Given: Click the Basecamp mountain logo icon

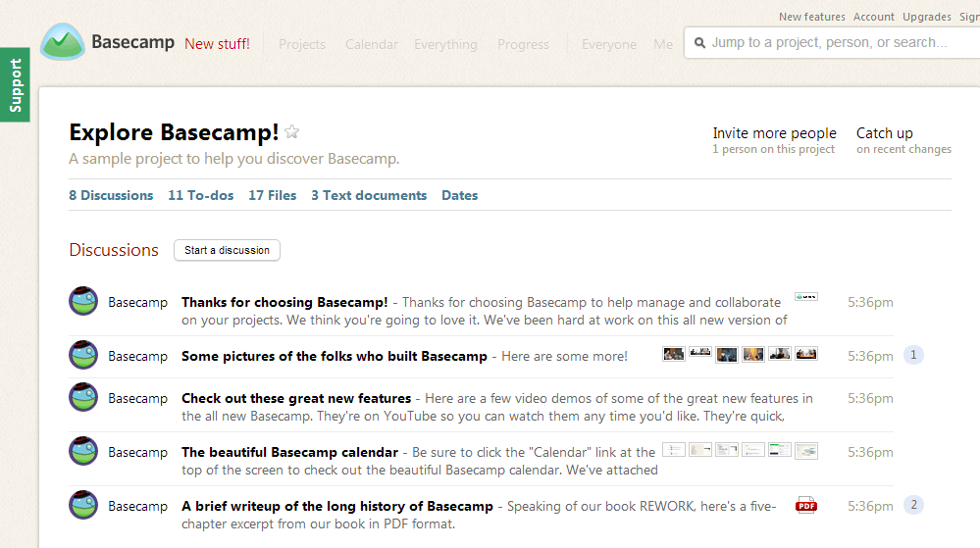Looking at the screenshot, I should (63, 43).
